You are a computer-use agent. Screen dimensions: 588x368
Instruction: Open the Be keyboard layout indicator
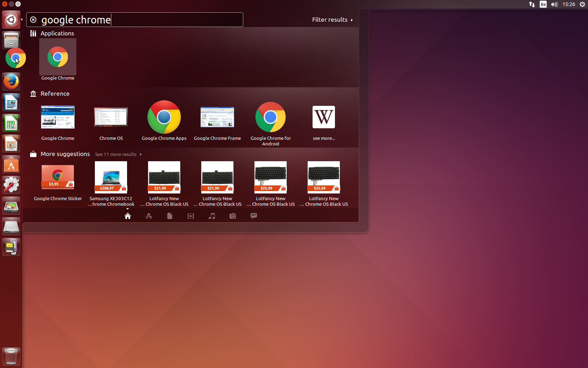point(543,4)
